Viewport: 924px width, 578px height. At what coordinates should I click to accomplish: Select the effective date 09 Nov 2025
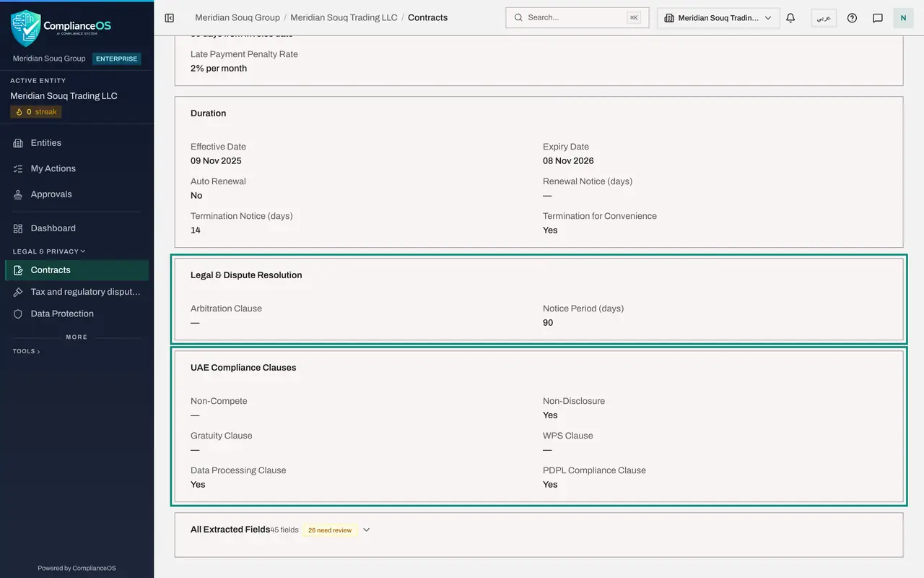pos(216,161)
